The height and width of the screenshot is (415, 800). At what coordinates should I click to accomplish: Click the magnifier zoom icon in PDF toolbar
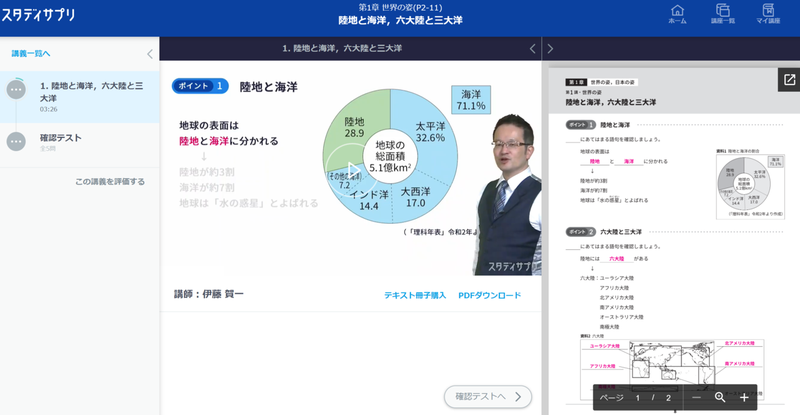720,397
